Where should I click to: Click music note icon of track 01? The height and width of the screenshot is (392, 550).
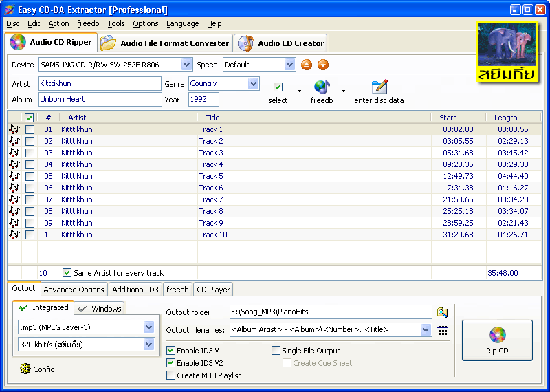pyautogui.click(x=14, y=129)
